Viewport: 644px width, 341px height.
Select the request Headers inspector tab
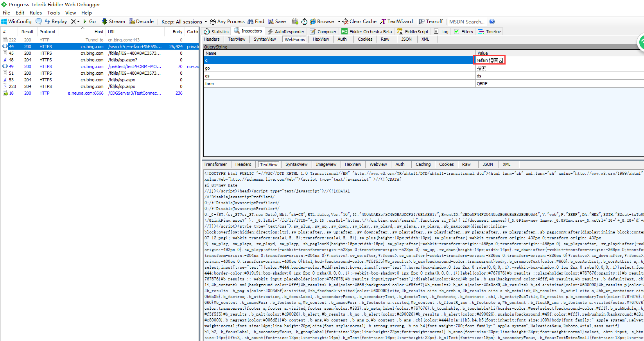point(212,39)
